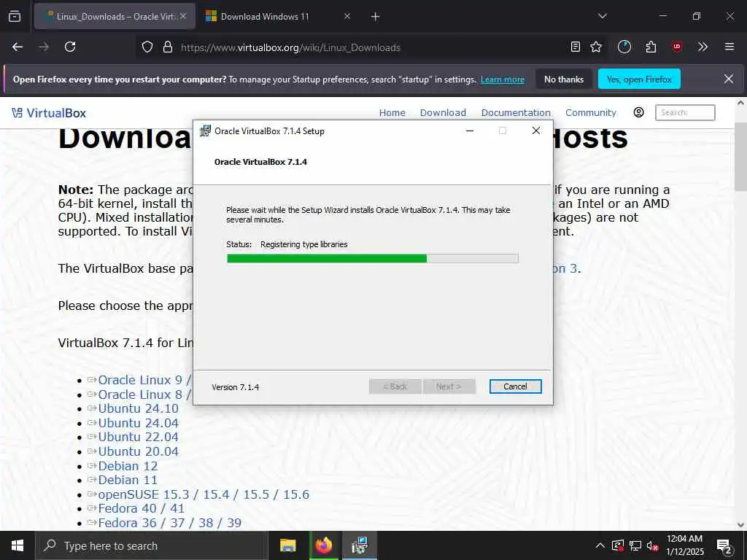Click the muted volume tray icon
The width and height of the screenshot is (747, 560).
(653, 545)
